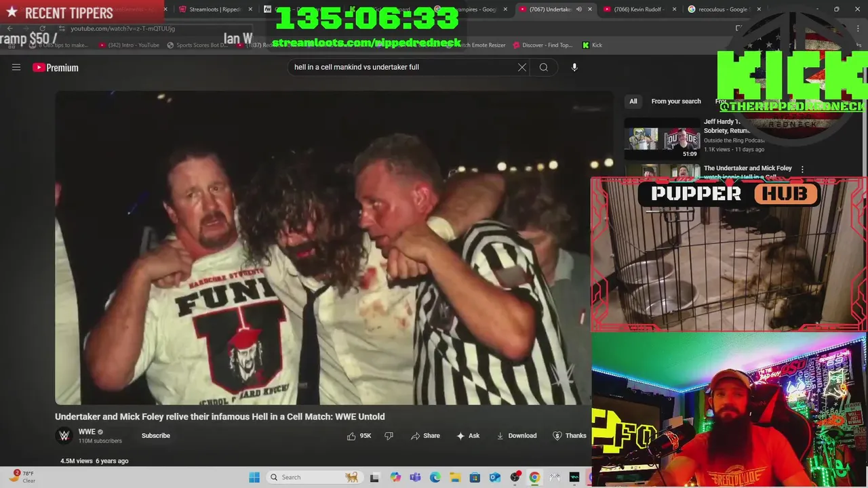The height and width of the screenshot is (488, 868).
Task: Clear the YouTube search query
Action: click(x=522, y=67)
